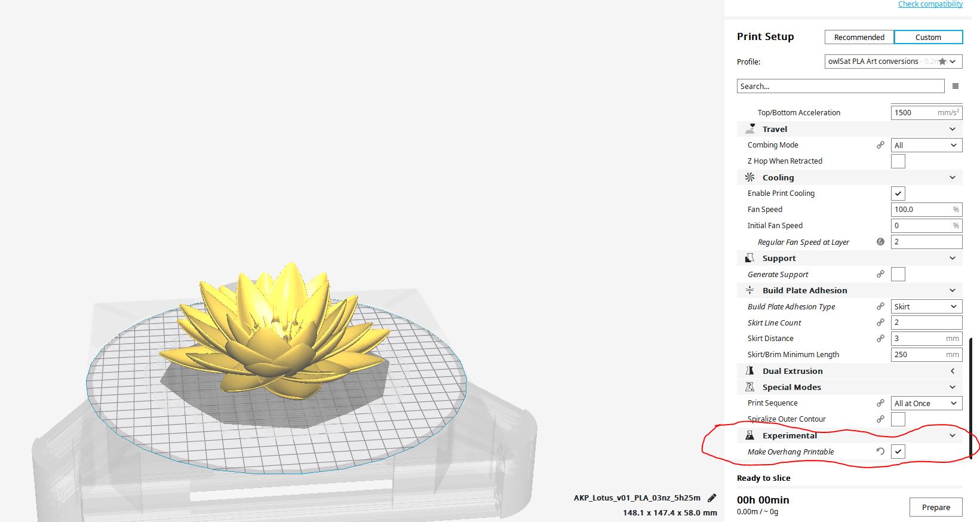Click the Skirt/Brim Minimum Length field
The width and height of the screenshot is (980, 522).
[927, 355]
